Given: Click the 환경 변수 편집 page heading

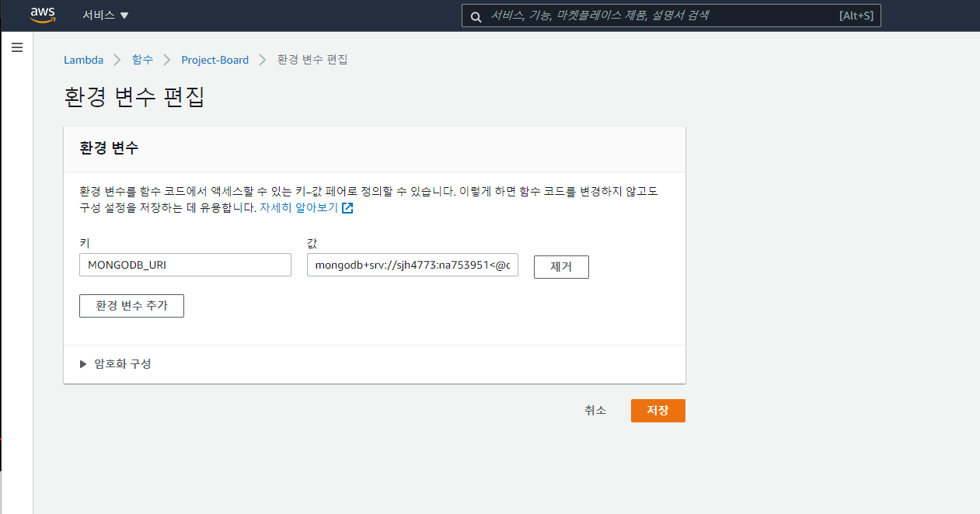Looking at the screenshot, I should click(134, 97).
